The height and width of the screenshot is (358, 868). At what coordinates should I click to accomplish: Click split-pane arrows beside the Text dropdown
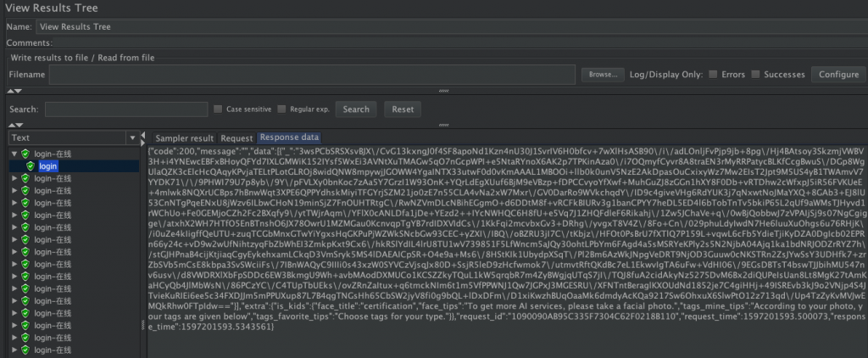144,137
